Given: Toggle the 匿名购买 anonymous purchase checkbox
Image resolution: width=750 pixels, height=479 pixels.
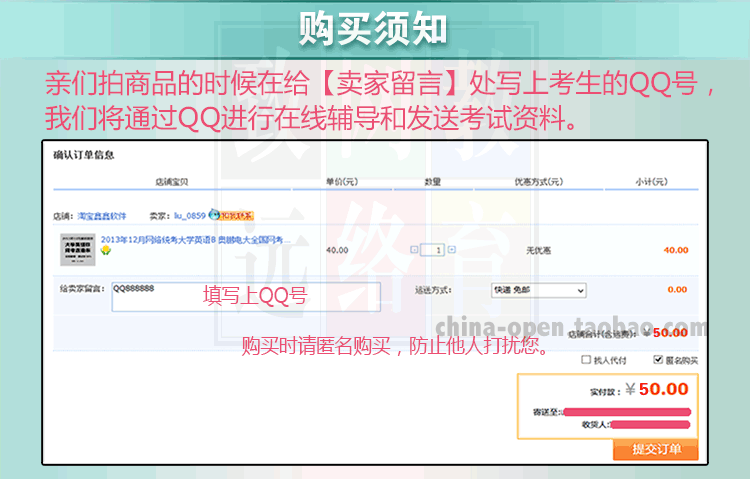Looking at the screenshot, I should pos(658,359).
